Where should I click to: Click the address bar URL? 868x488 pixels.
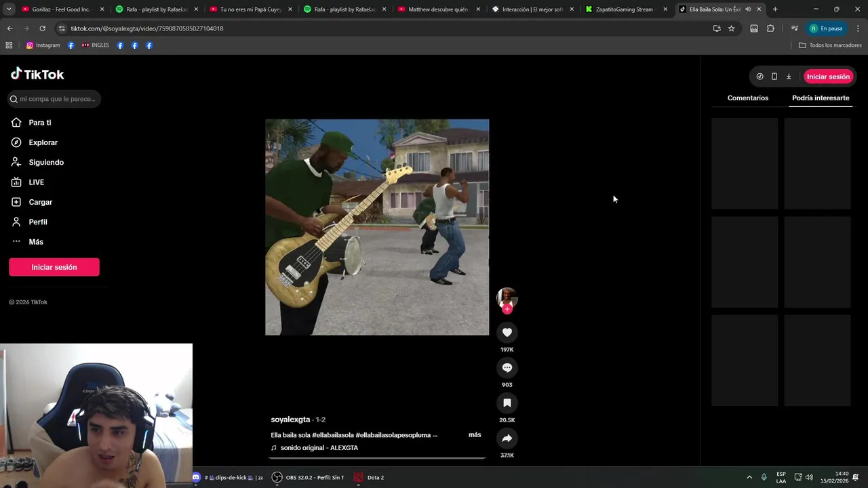pos(147,28)
